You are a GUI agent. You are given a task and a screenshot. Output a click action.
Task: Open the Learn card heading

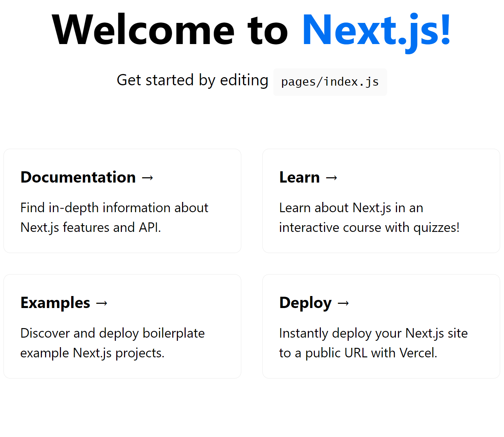coord(299,177)
